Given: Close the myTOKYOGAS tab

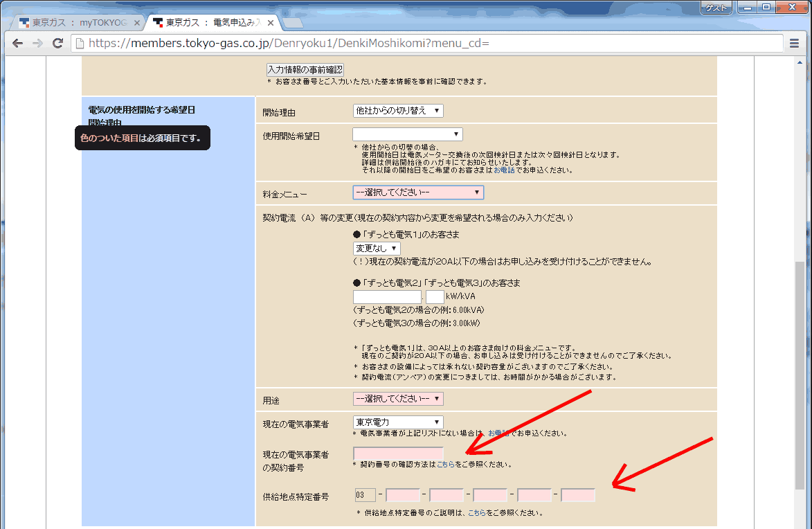Looking at the screenshot, I should tap(136, 23).
